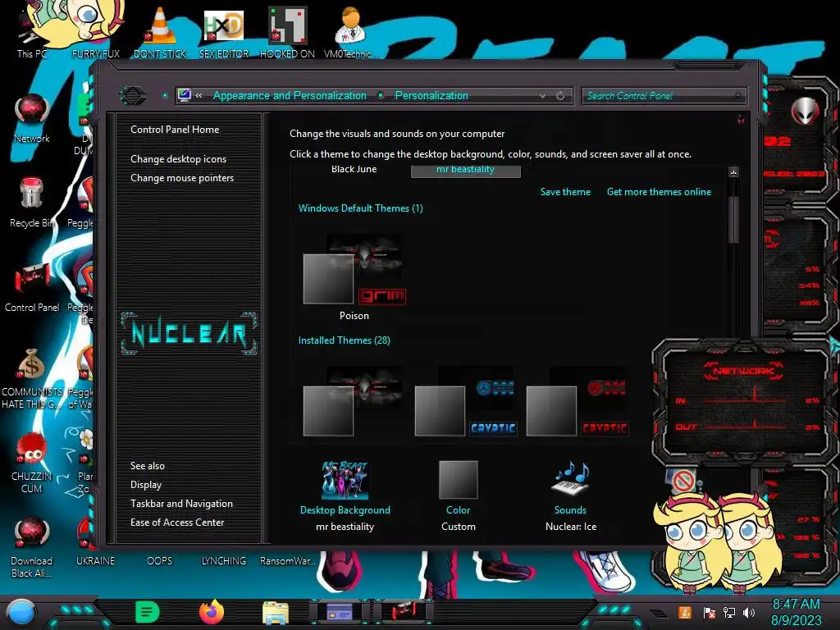Launch Firefox from the taskbar
The width and height of the screenshot is (840, 630).
point(211,612)
